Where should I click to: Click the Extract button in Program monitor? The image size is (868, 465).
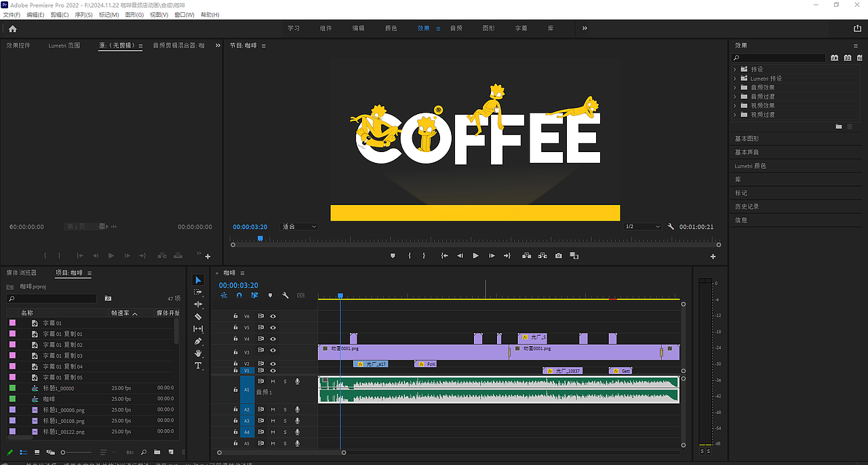coord(542,256)
